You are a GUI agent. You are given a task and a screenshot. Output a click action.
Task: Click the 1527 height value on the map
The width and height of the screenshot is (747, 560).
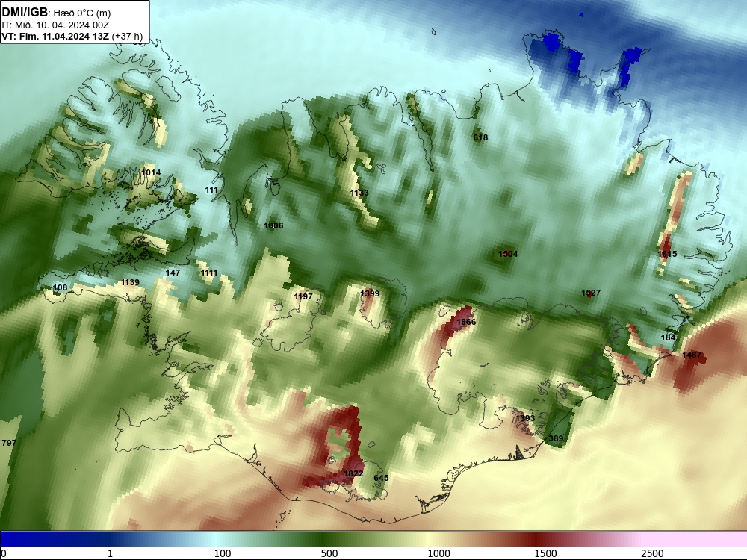[x=591, y=293]
